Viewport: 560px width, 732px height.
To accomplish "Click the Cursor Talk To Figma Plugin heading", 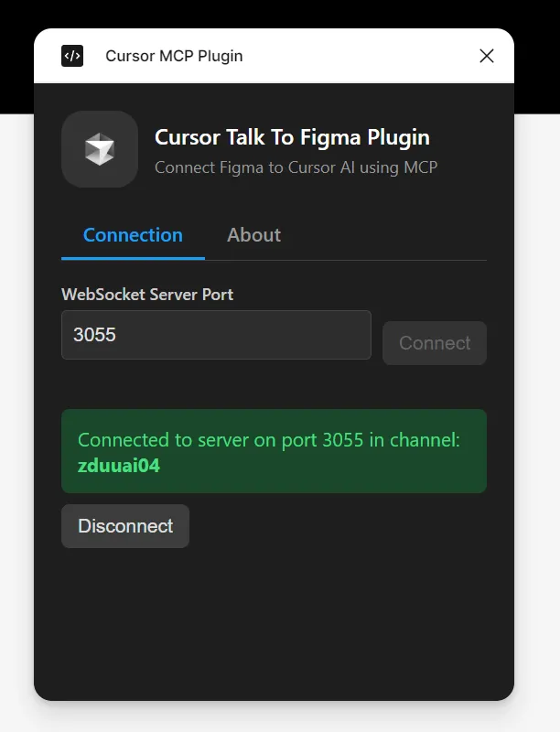I will 292,137.
